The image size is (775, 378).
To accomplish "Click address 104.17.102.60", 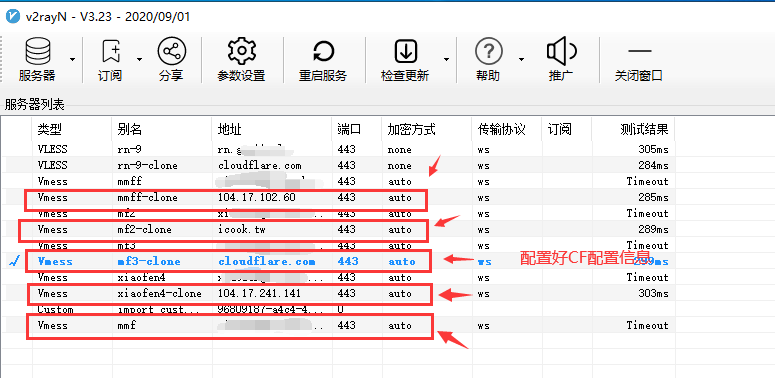I will coord(257,198).
